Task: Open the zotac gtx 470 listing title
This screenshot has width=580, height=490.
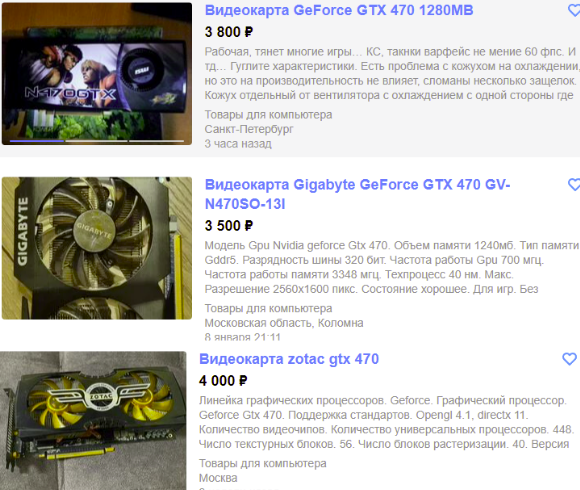Action: (x=289, y=359)
